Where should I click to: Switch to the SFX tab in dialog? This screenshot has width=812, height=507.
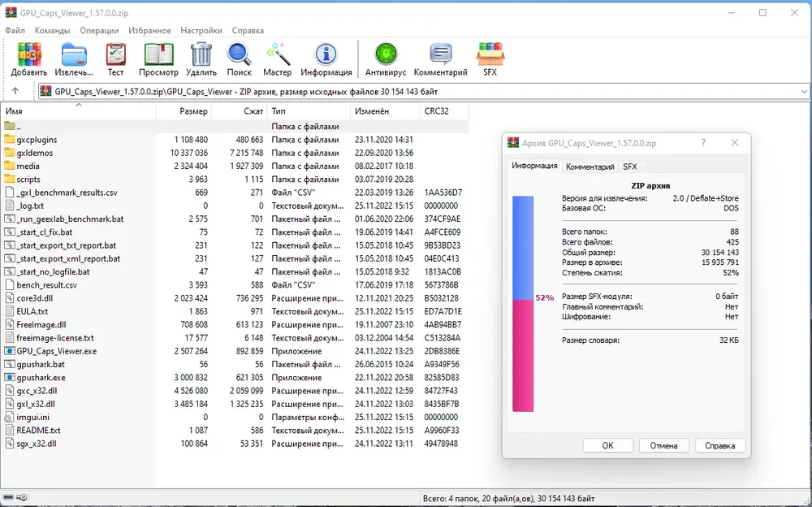pos(630,167)
